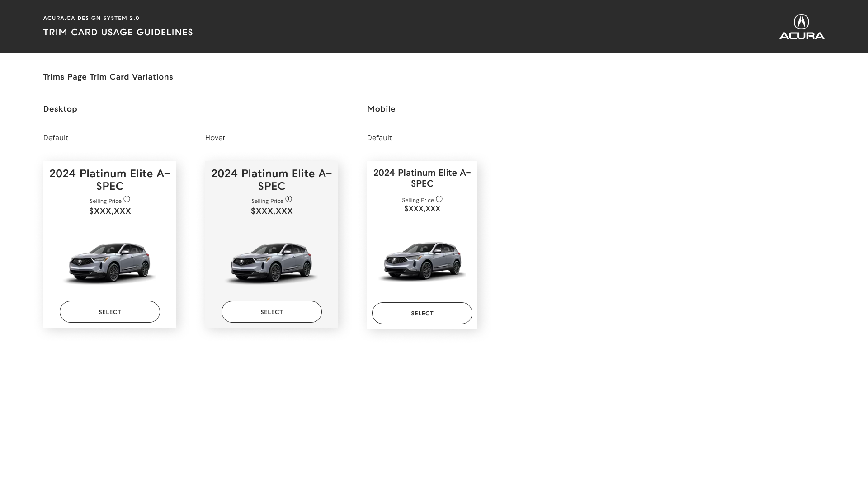The width and height of the screenshot is (868, 488).
Task: Click the 'Mobile' section label
Action: (381, 109)
